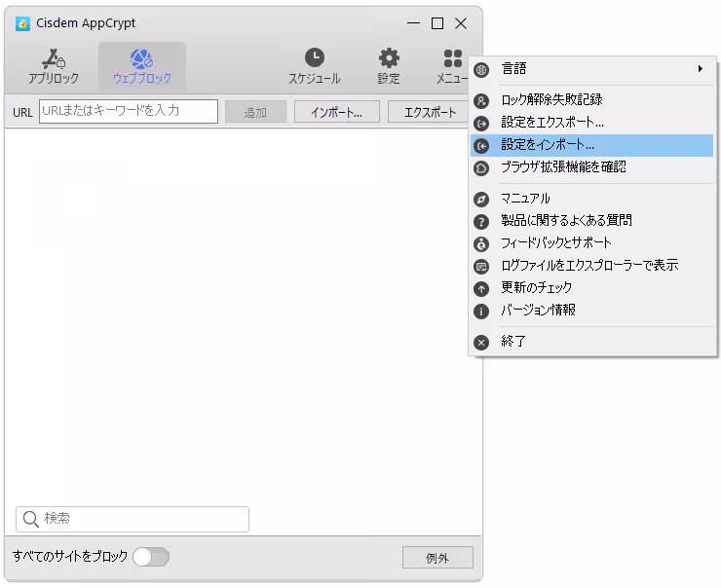Expand the 言語 submenu arrow

tap(701, 69)
